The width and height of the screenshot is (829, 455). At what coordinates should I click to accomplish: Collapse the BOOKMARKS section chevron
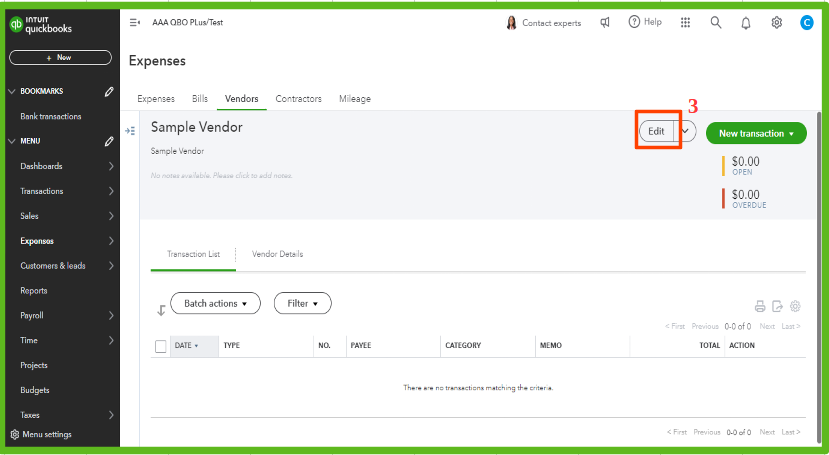pos(12,91)
